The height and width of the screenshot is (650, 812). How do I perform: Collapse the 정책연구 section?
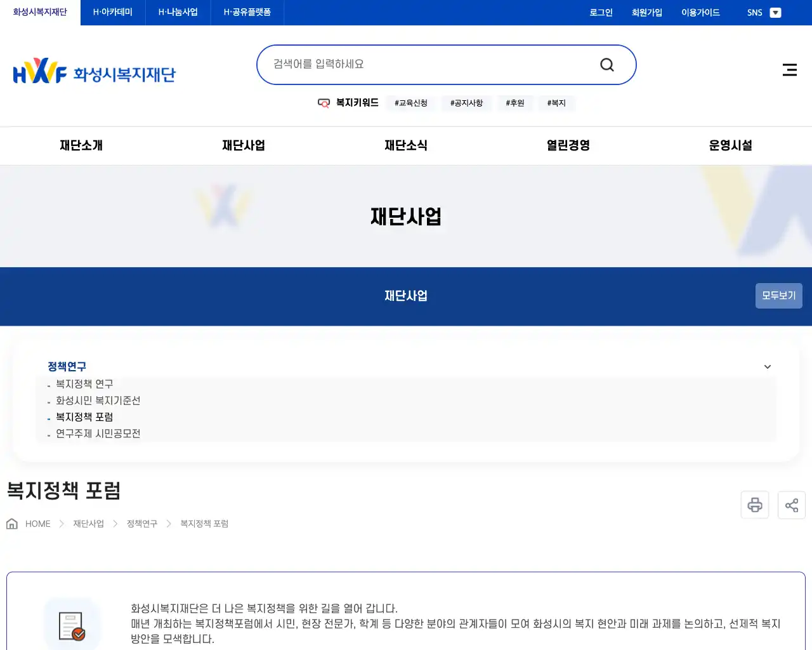tap(767, 366)
